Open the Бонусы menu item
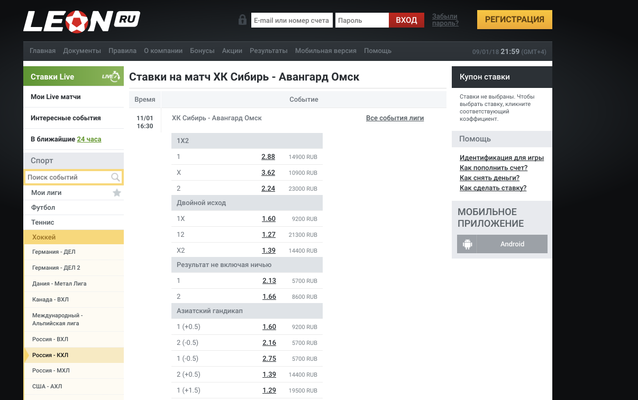638x400 pixels. pyautogui.click(x=201, y=50)
